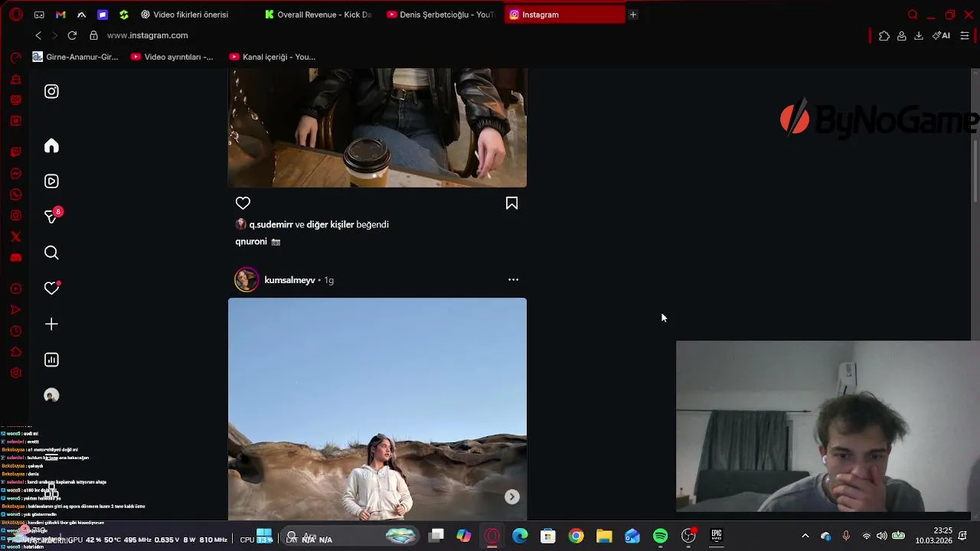
Task: Open Instagram notifications heart icon in sidebar
Action: (51, 288)
